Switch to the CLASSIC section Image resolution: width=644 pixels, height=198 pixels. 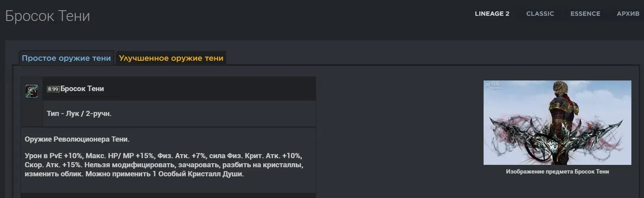pos(540,14)
